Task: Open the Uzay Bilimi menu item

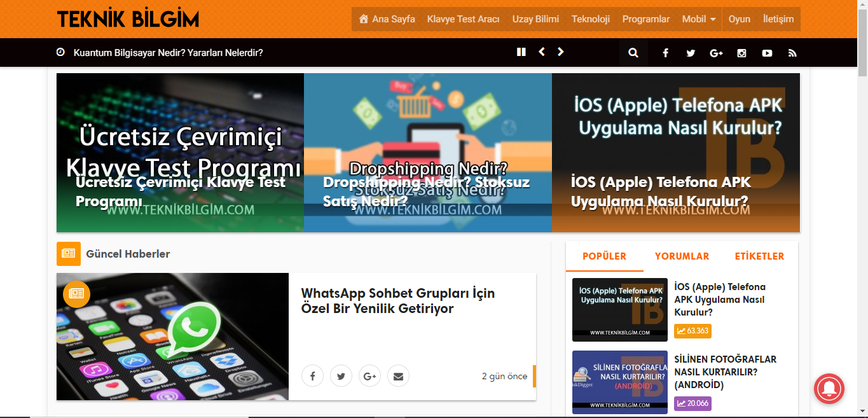Action: (535, 19)
